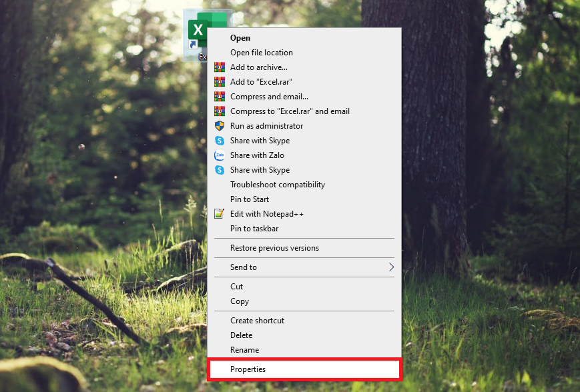Select Compress to "Excel.rar" and email

[304, 111]
